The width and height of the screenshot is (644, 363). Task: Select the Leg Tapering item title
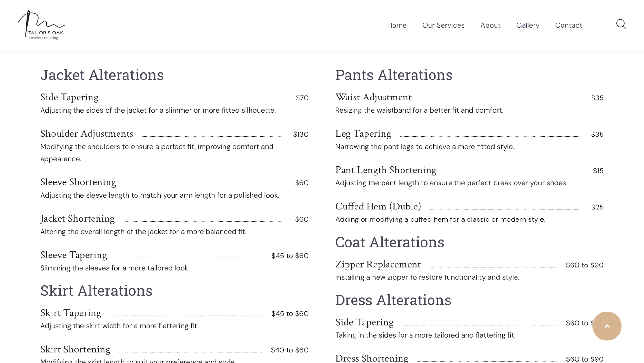(363, 134)
